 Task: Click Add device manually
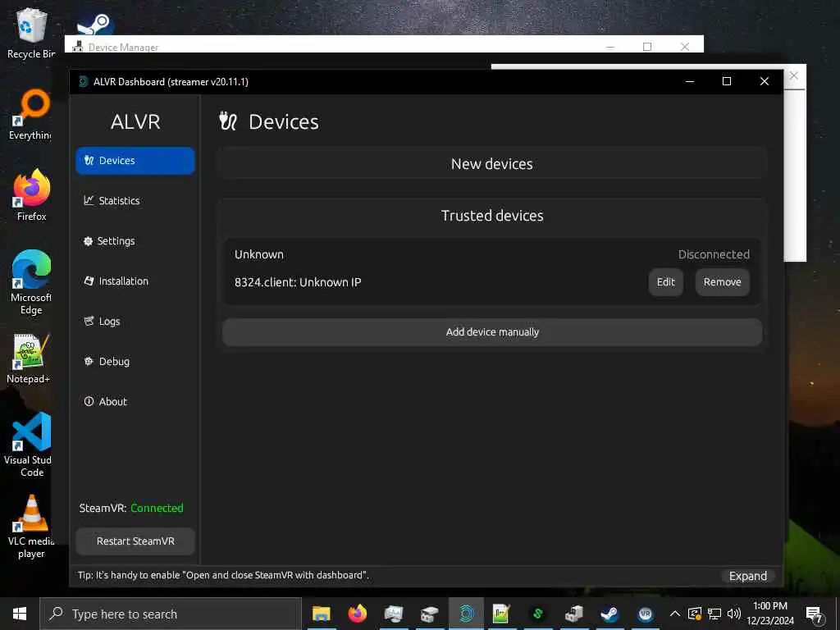[x=492, y=332]
